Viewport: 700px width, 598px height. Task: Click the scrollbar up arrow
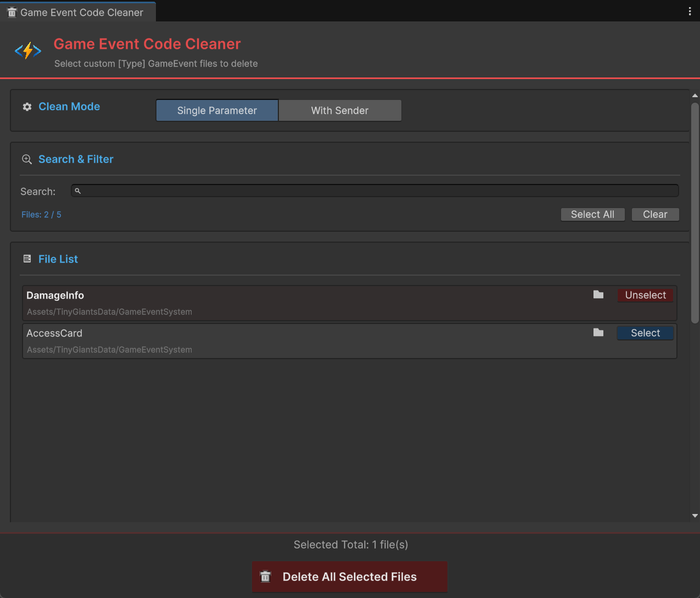coord(695,94)
